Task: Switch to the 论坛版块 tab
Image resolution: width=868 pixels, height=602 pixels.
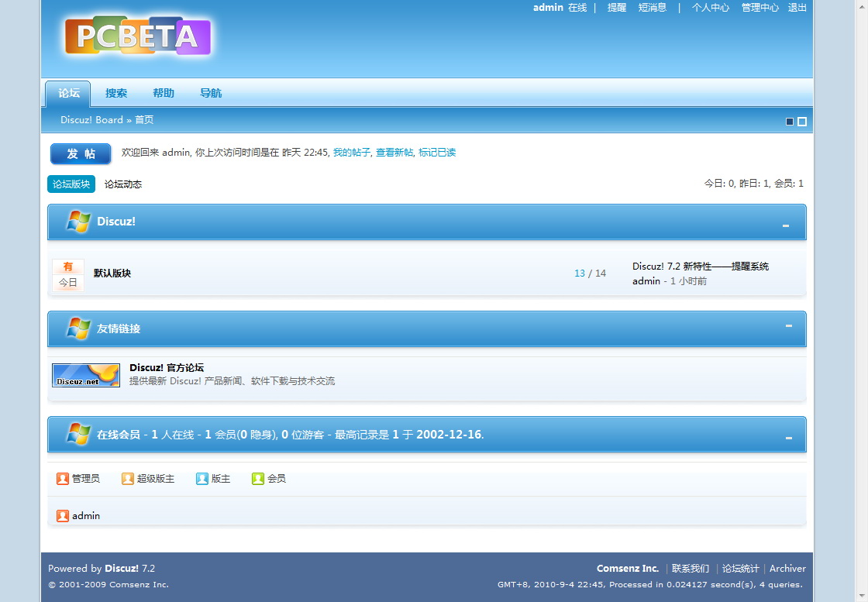Action: tap(71, 184)
